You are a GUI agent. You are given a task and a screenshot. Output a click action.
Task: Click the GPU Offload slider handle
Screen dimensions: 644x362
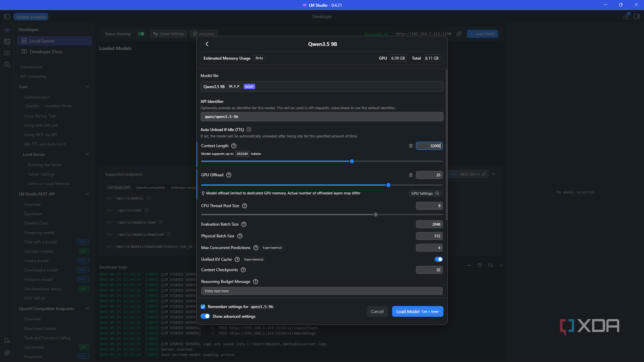click(x=388, y=185)
